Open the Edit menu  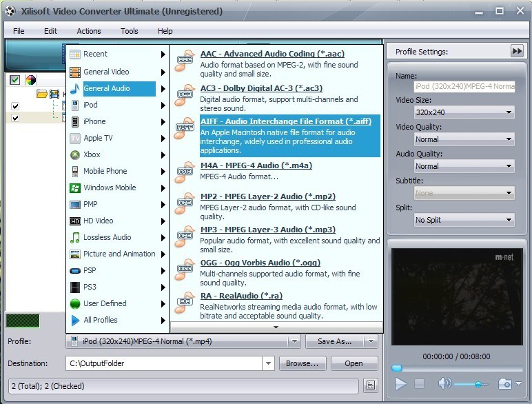point(50,31)
